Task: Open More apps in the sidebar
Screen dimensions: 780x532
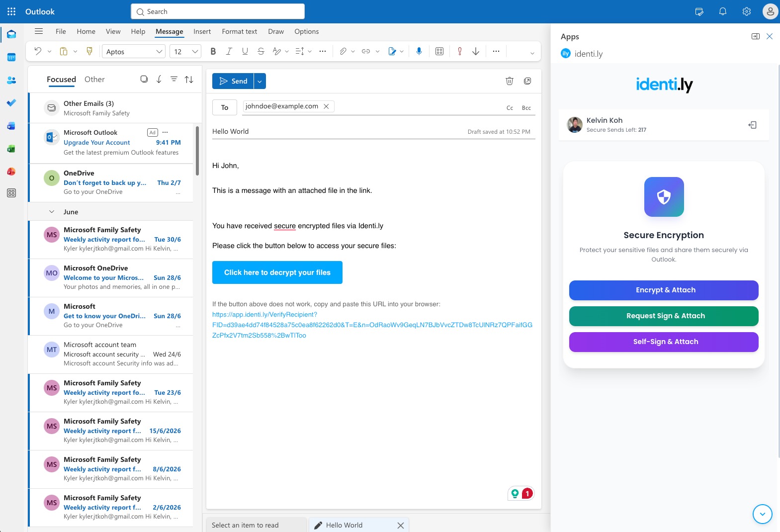Action: (11, 193)
